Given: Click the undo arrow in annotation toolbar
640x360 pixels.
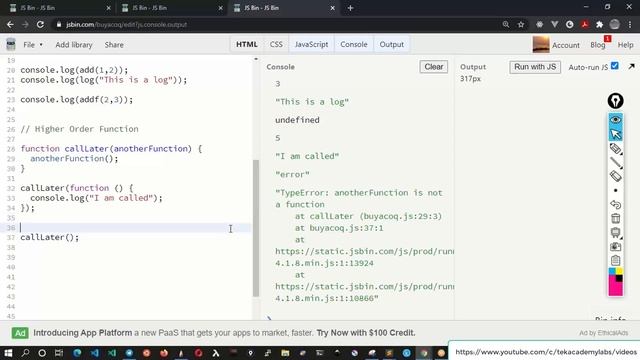Looking at the screenshot, I should (616, 204).
